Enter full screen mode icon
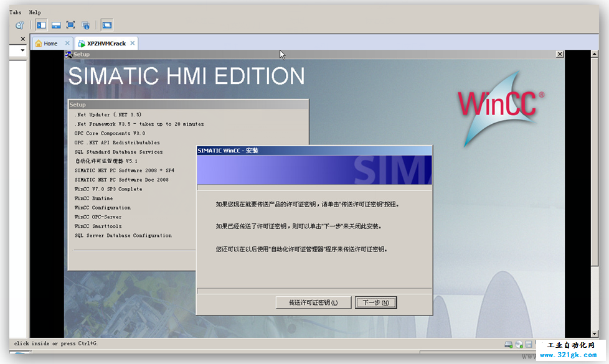The height and width of the screenshot is (364, 609). click(70, 26)
